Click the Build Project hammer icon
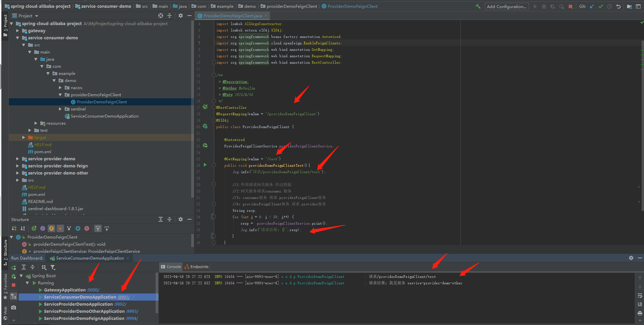The image size is (644, 325). pos(478,6)
